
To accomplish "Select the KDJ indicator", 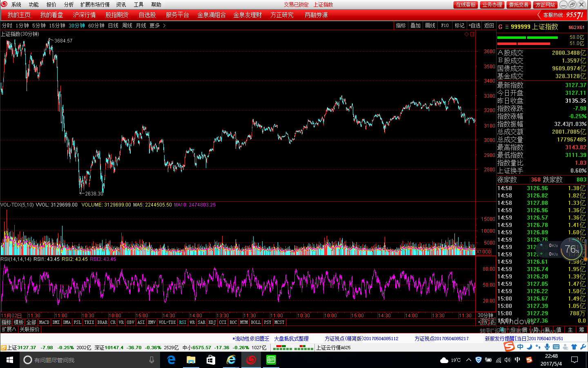I will click(212, 322).
